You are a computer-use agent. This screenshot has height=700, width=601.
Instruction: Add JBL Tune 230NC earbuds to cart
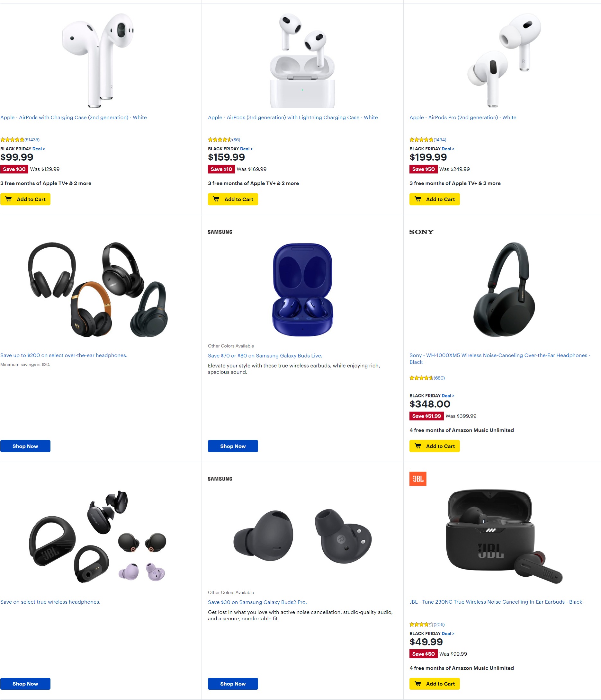[434, 683]
